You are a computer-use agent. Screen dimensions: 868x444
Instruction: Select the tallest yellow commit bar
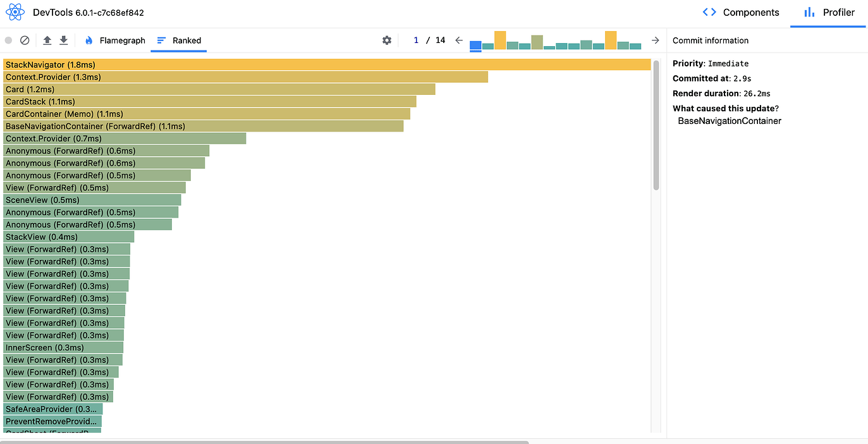(x=499, y=39)
